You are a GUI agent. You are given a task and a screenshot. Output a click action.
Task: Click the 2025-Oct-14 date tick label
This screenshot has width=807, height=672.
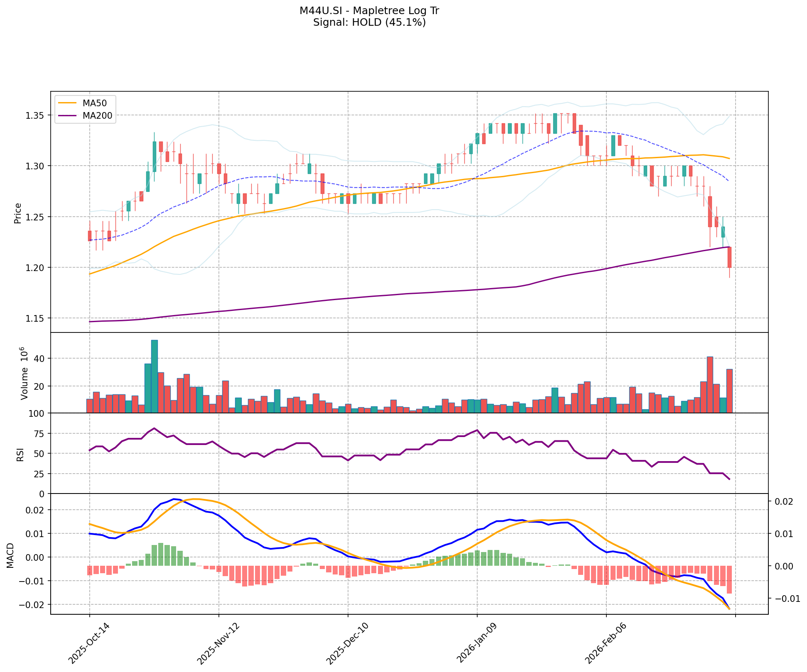pyautogui.click(x=88, y=644)
